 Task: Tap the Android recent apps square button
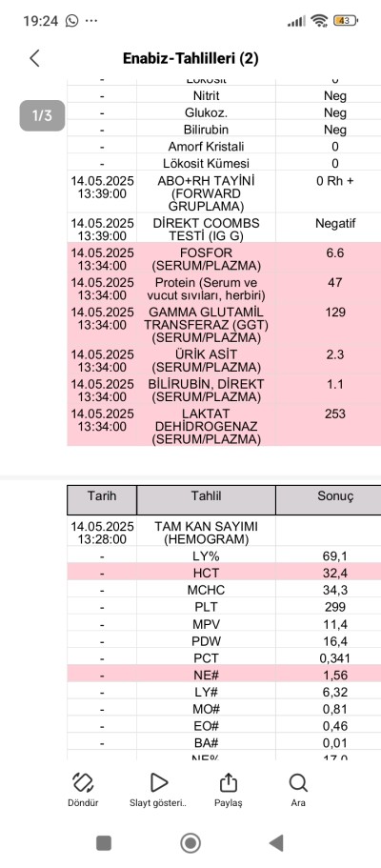(x=104, y=843)
